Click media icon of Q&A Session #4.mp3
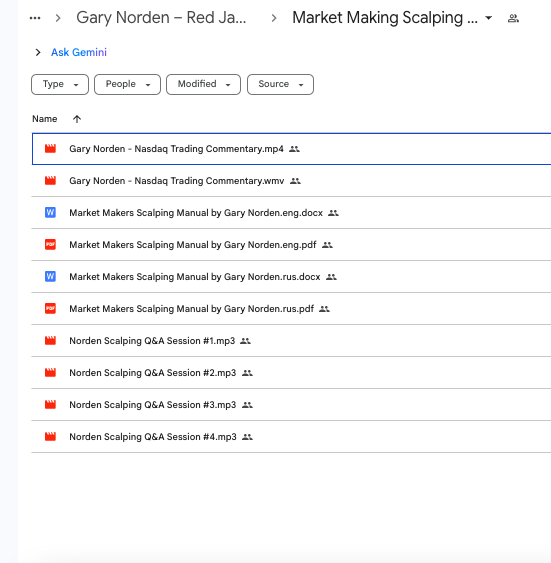 [x=50, y=436]
